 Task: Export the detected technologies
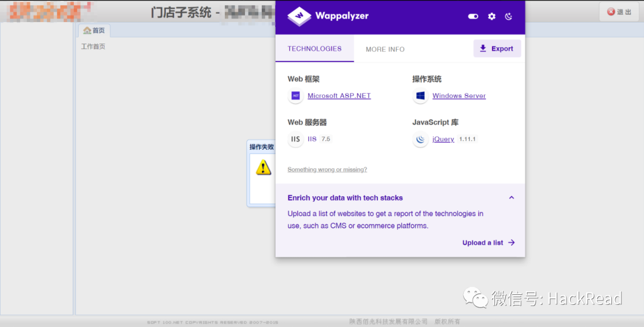[x=497, y=48]
